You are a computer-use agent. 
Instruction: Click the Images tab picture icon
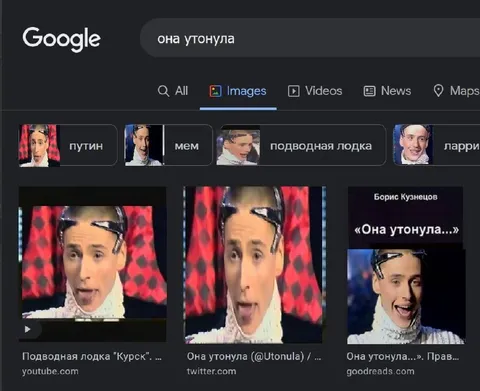[x=215, y=91]
